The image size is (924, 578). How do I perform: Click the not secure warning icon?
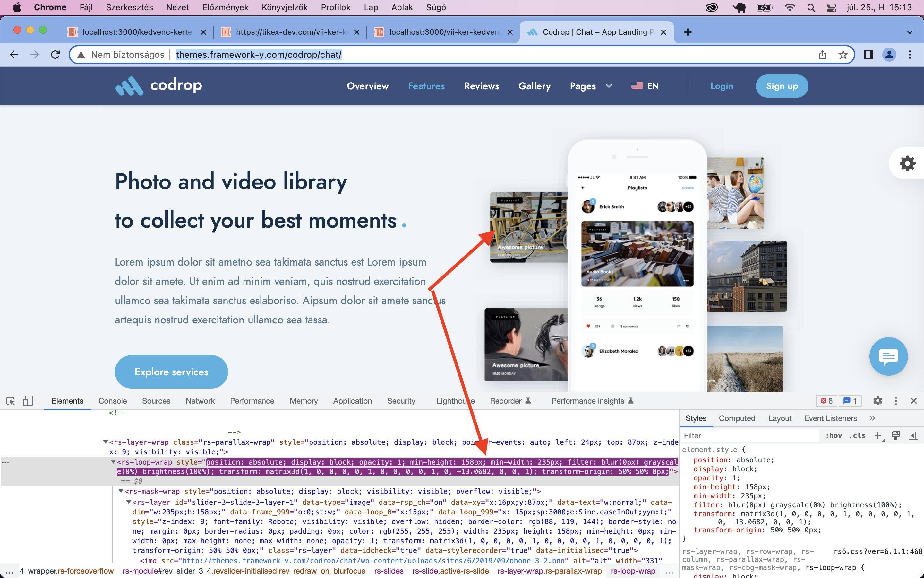(x=81, y=55)
